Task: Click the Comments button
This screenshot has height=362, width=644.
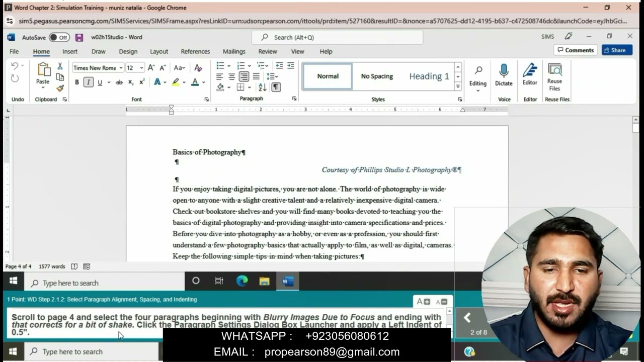Action: [576, 50]
